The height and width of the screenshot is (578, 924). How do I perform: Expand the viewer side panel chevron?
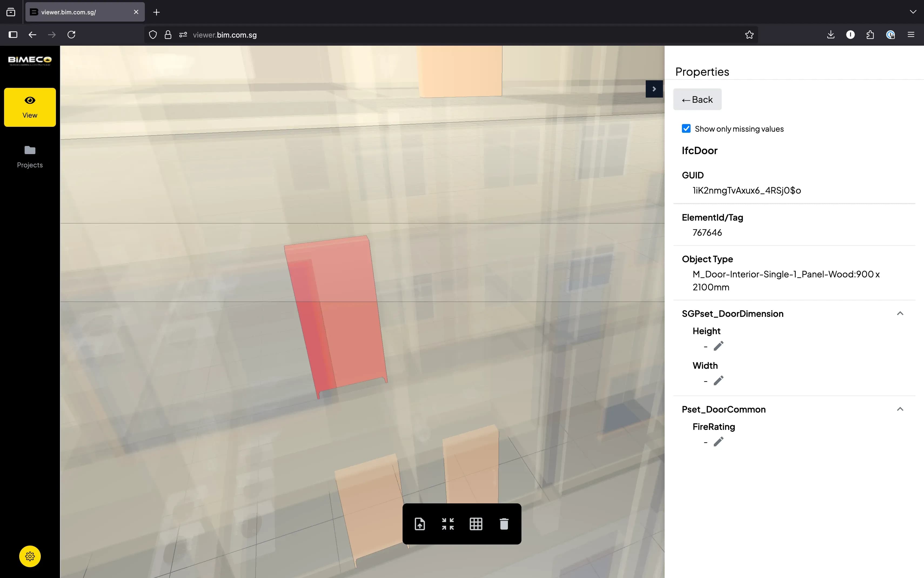654,89
